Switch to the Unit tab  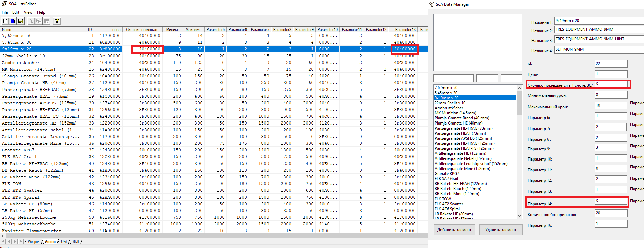pos(64,242)
